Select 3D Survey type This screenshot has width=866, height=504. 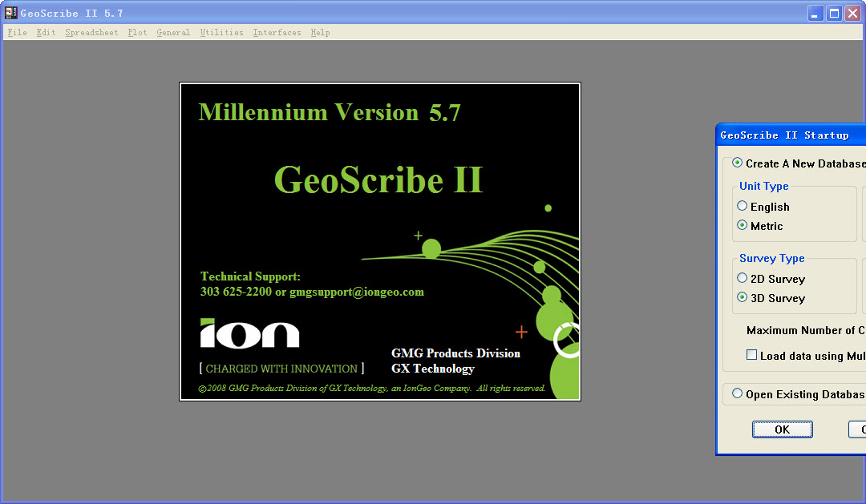pyautogui.click(x=743, y=297)
